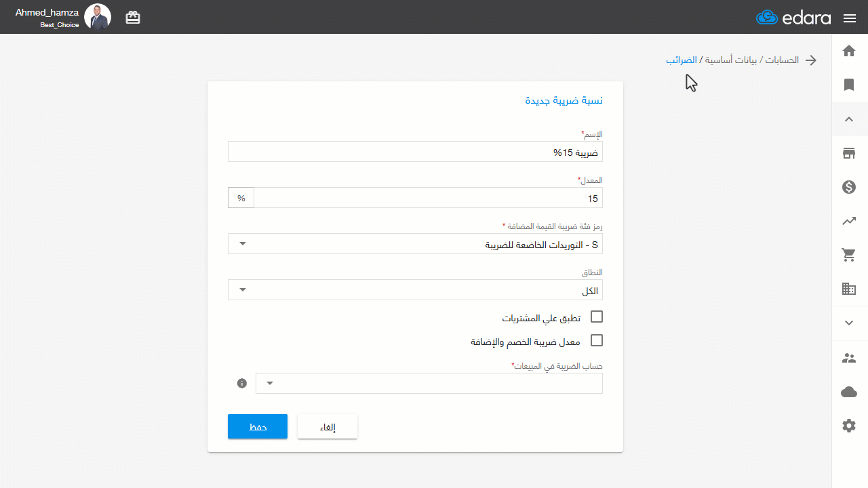Viewport: 868px width, 488px height.
Task: Click the 'حفظ' save button
Action: point(258,426)
